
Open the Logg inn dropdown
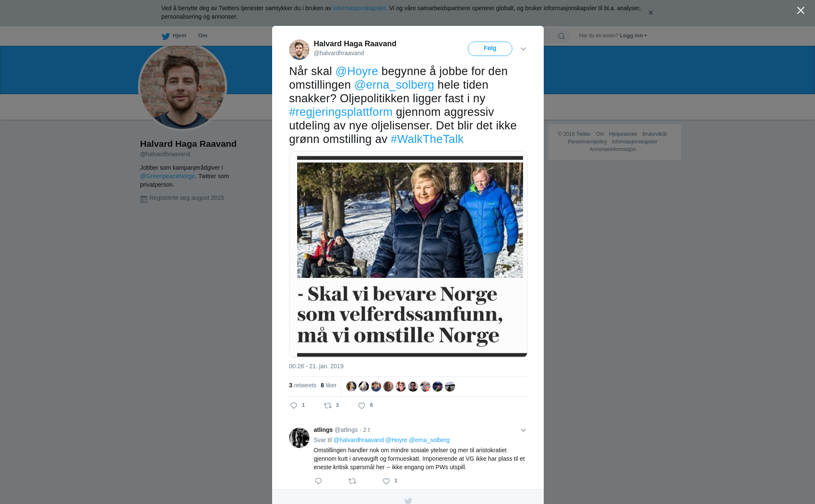pyautogui.click(x=633, y=36)
